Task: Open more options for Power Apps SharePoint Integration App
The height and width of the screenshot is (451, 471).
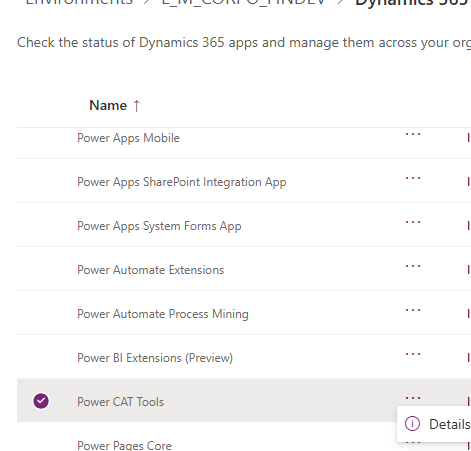Action: coord(413,178)
